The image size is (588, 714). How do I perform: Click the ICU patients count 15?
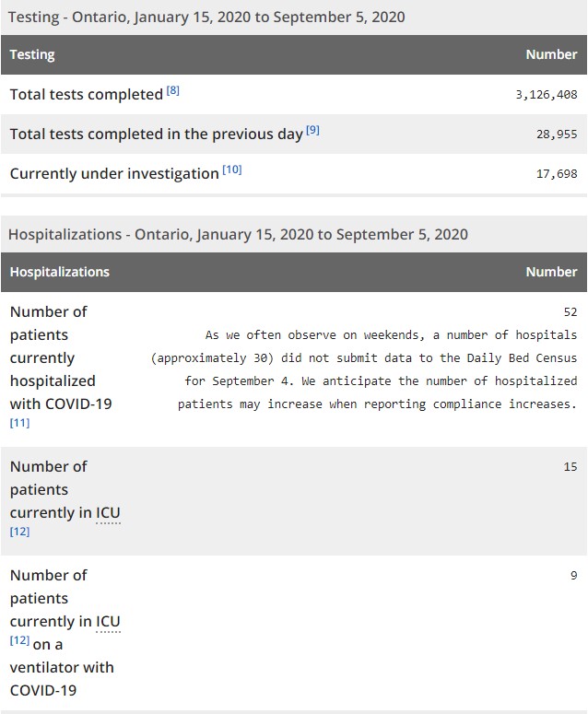[570, 467]
